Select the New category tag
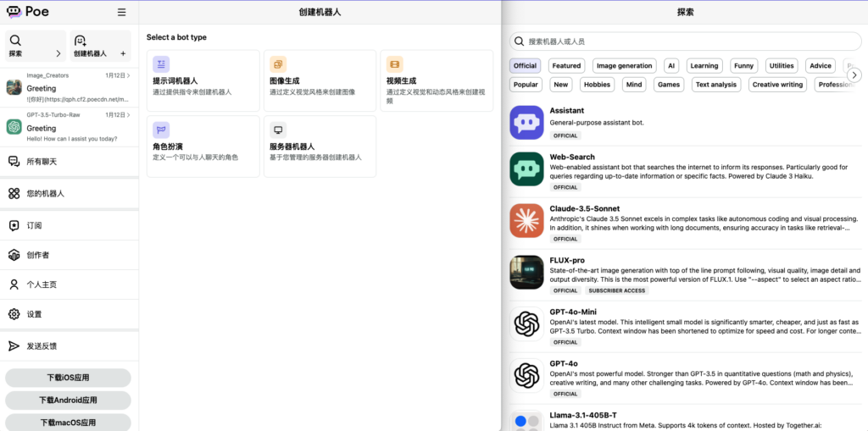This screenshot has height=431, width=868. coord(561,85)
